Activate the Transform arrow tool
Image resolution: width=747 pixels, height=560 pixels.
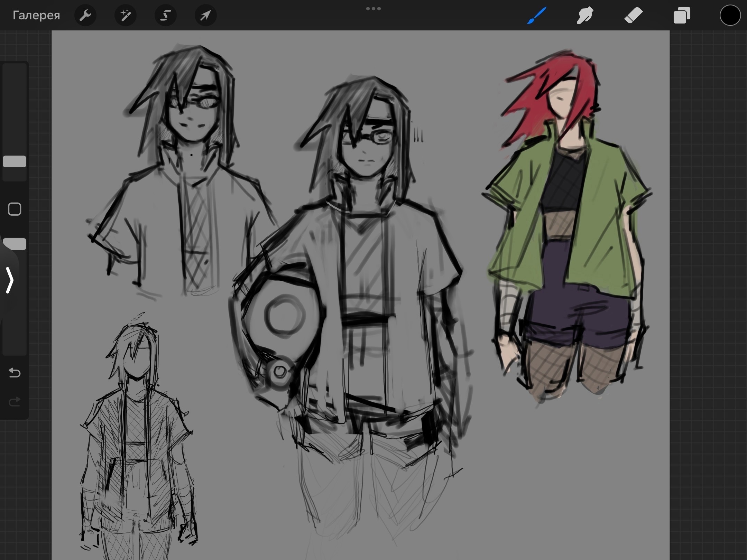pos(206,15)
